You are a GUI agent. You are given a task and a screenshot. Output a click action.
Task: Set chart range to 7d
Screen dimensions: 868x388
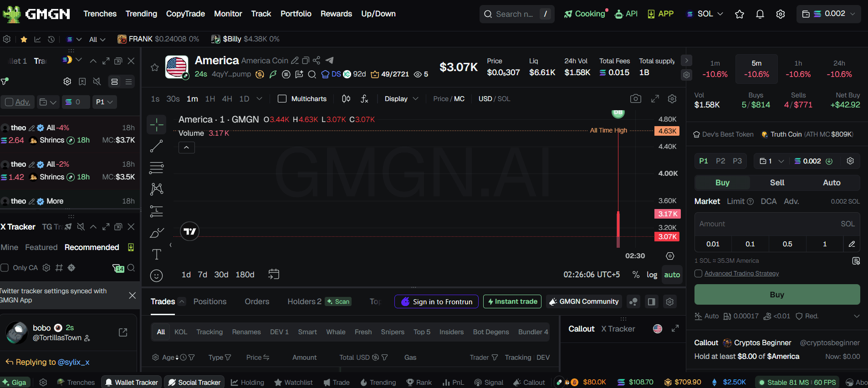202,275
